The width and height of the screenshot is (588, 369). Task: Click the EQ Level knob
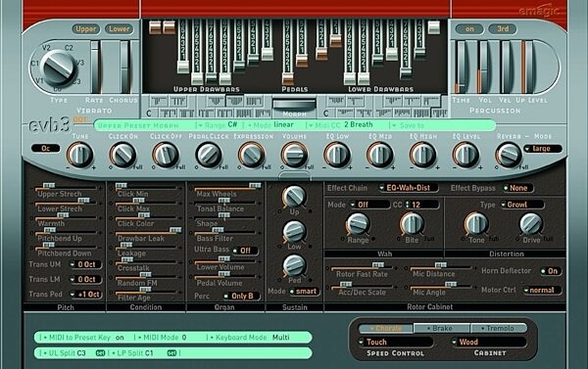[465, 155]
